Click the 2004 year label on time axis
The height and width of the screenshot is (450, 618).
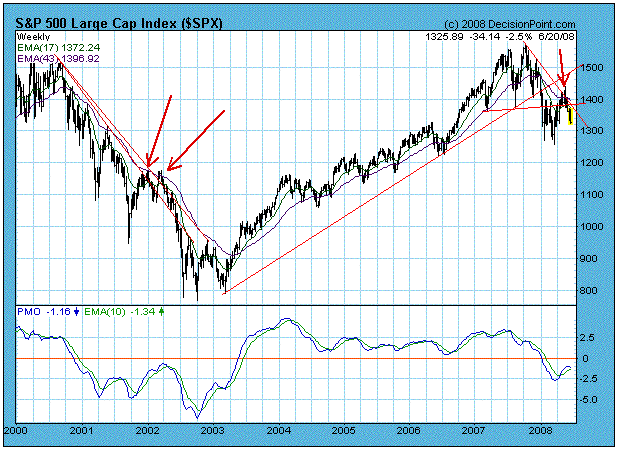[x=279, y=430]
